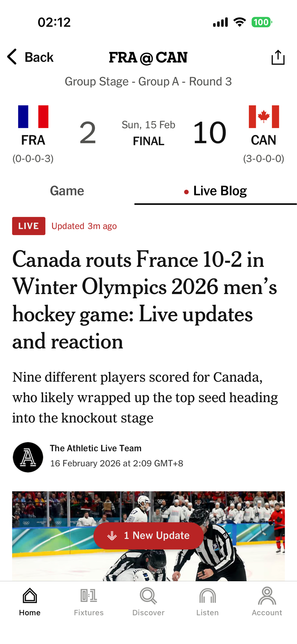297x644 pixels.
Task: Open the Account profile icon
Action: (x=267, y=596)
